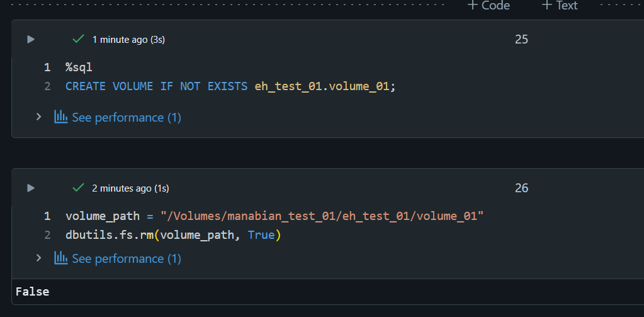Expand performance details under CREATE VOLUME cell
Image resolution: width=644 pixels, height=317 pixels.
(x=38, y=117)
